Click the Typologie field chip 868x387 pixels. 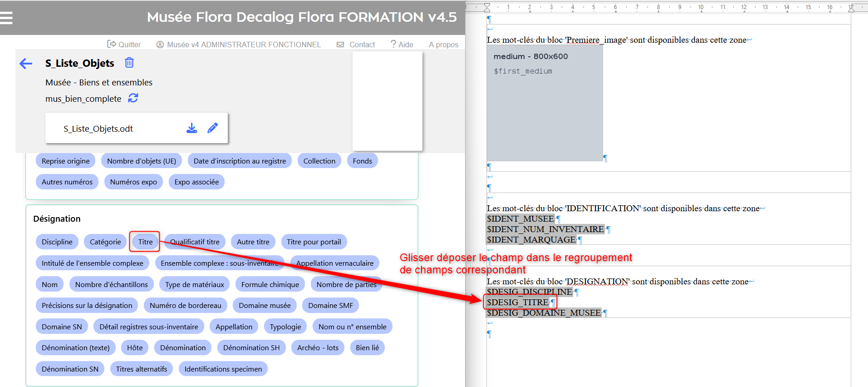coord(285,327)
